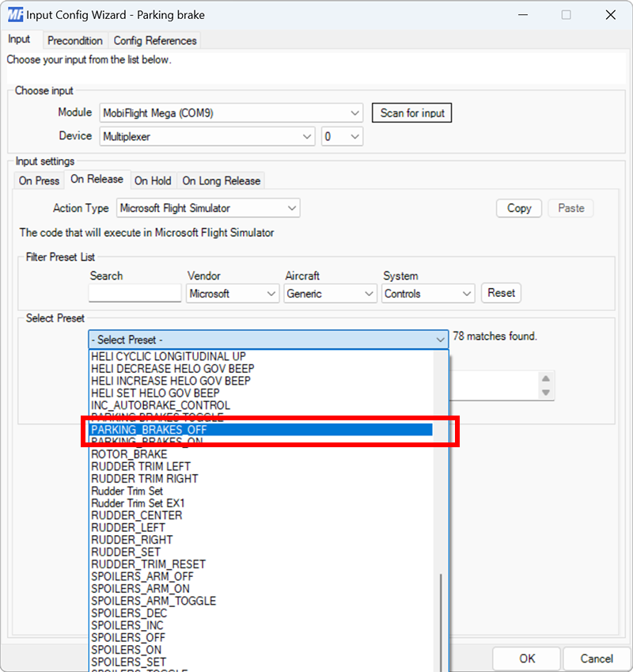Click the Scan for input button

(x=411, y=112)
